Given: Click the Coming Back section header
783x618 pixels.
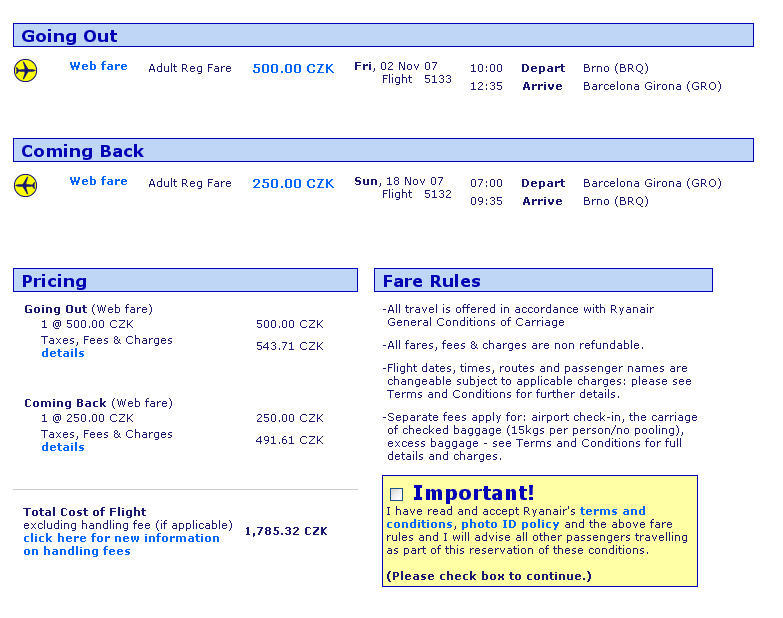Looking at the screenshot, I should (x=82, y=151).
